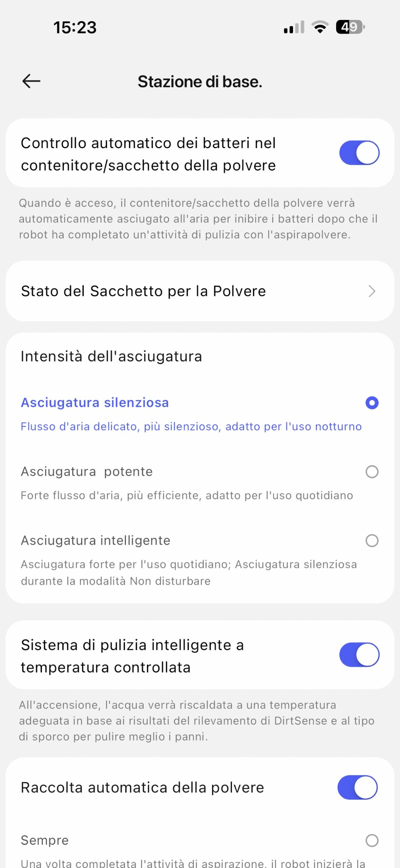Tap the battery indicator icon
The width and height of the screenshot is (400, 868).
click(x=350, y=27)
